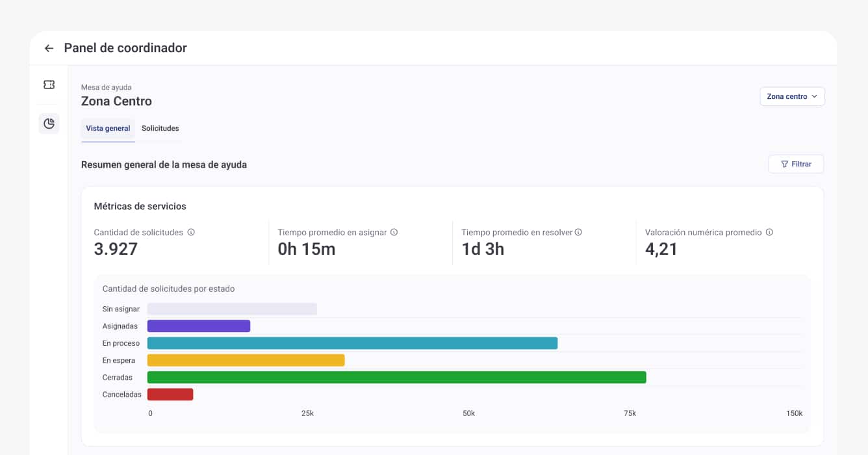Click the yellow En espera bar
This screenshot has width=868, height=455.
246,360
